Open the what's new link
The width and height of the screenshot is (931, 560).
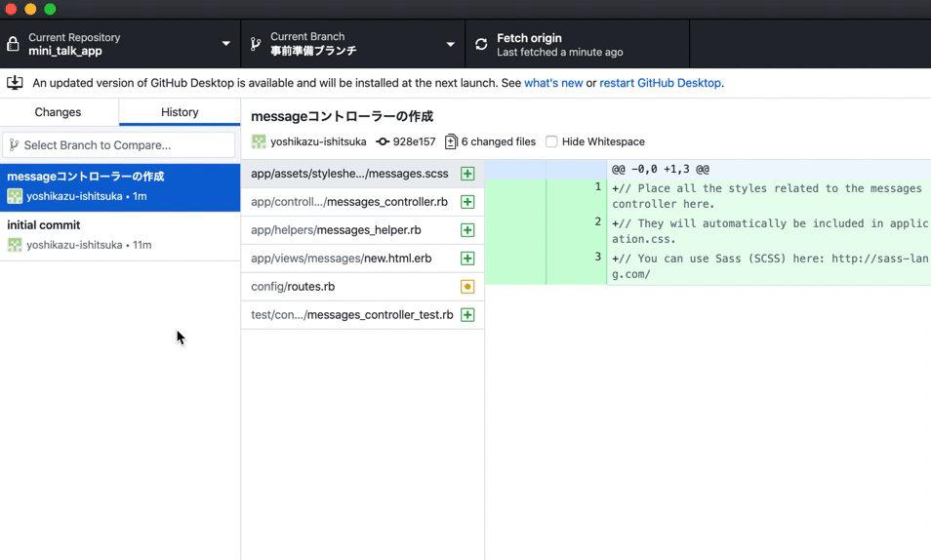(x=553, y=83)
